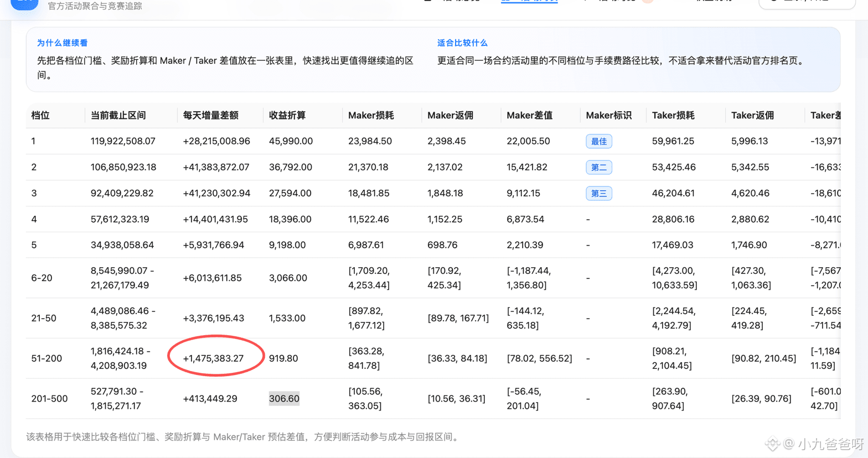Click tier 1 threshold 119,922,508.07
The height and width of the screenshot is (458, 868).
[123, 141]
